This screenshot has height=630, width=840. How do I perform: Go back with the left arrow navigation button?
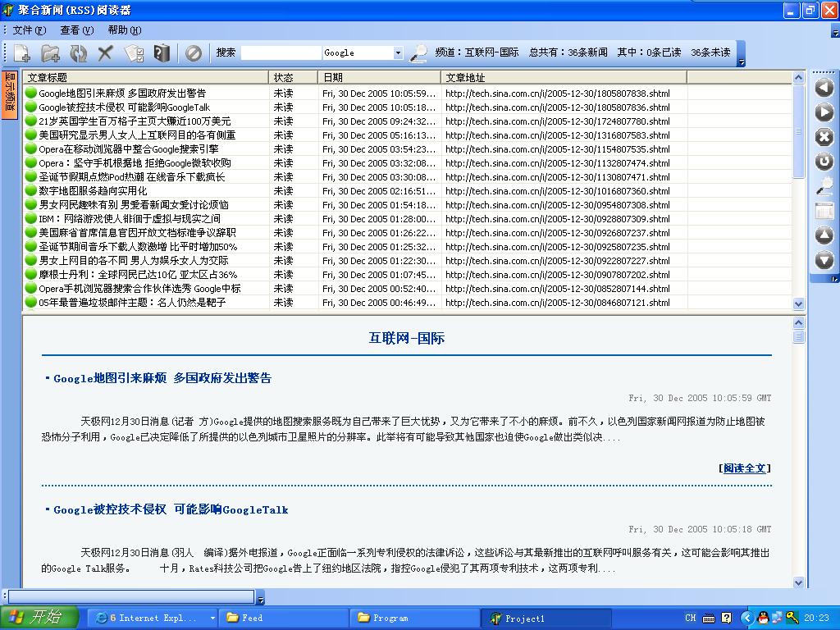[x=824, y=88]
